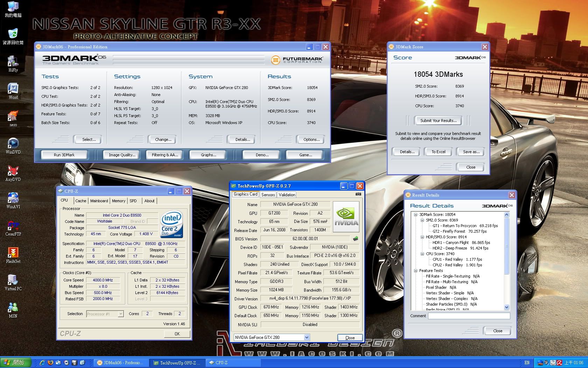Click the GPU-Z screenshot camera icon

[x=358, y=194]
